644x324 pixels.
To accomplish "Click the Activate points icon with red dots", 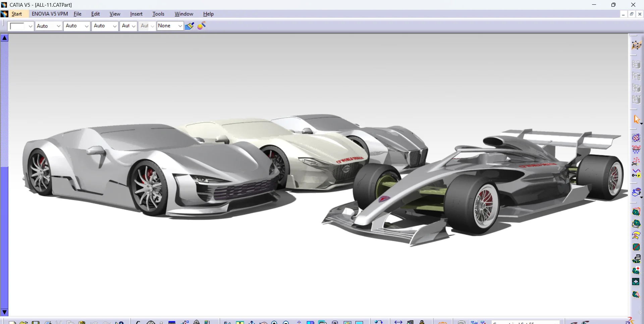I will [x=636, y=138].
